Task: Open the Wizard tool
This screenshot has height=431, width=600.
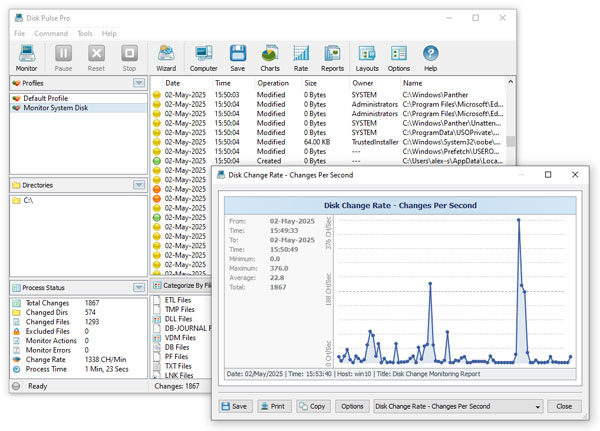Action: pos(166,58)
